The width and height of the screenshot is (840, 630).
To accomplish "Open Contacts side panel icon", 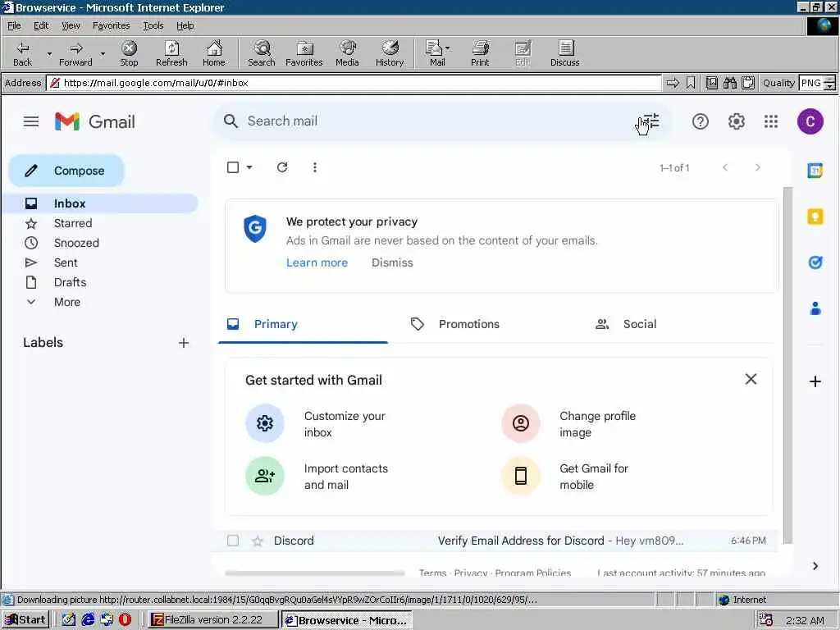I will [x=815, y=308].
